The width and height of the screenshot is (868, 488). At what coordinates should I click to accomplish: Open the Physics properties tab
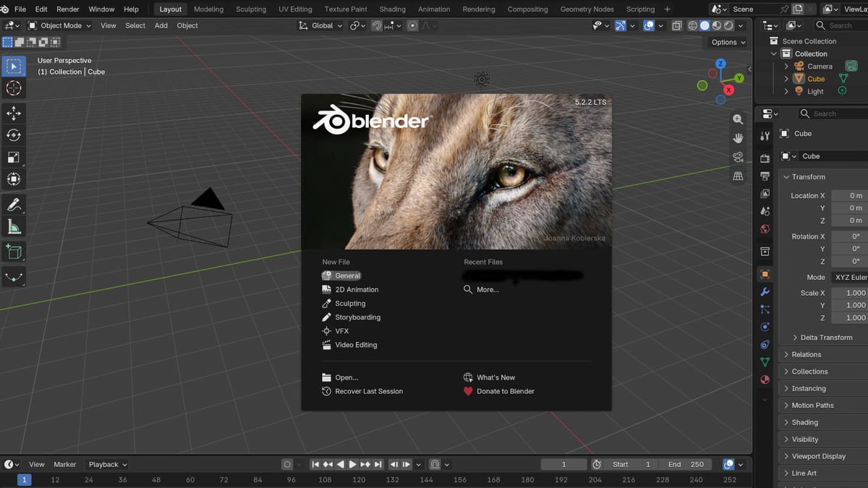click(765, 327)
